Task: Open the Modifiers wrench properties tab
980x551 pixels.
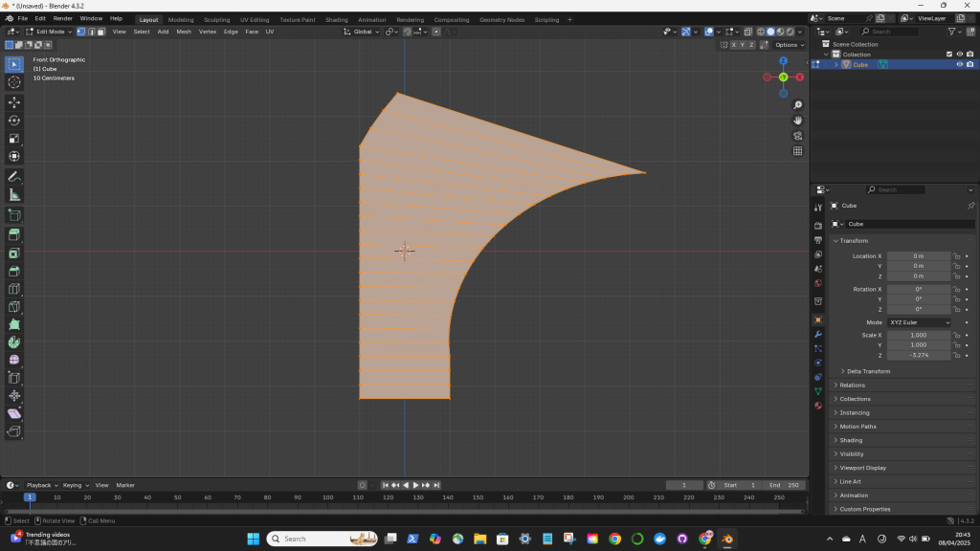Action: 818,334
